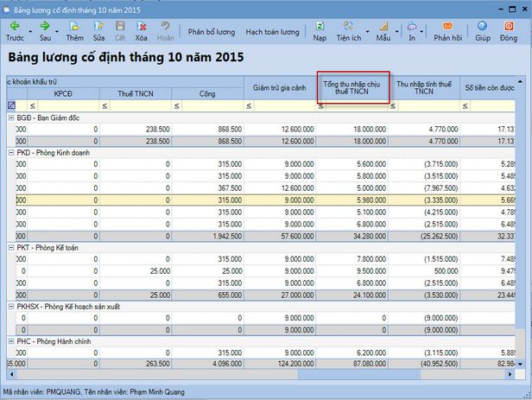Select cell 18.000.000 in first BGĐ row
The height and width of the screenshot is (400, 532).
351,129
